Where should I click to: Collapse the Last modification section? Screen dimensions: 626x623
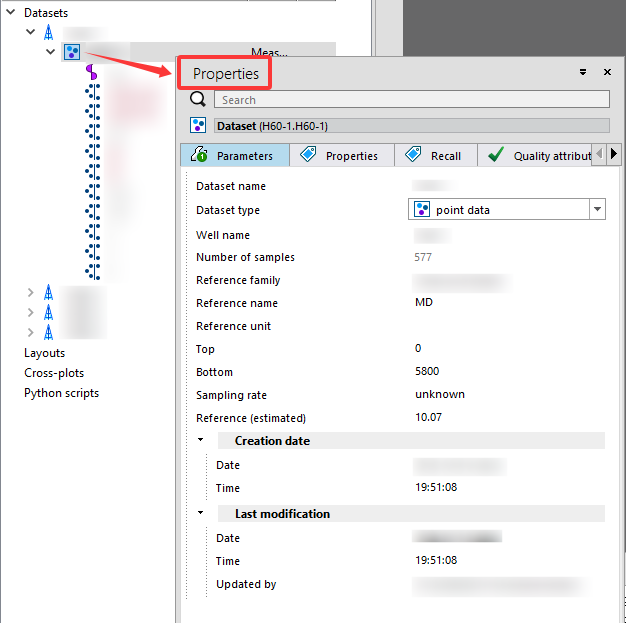[x=200, y=513]
